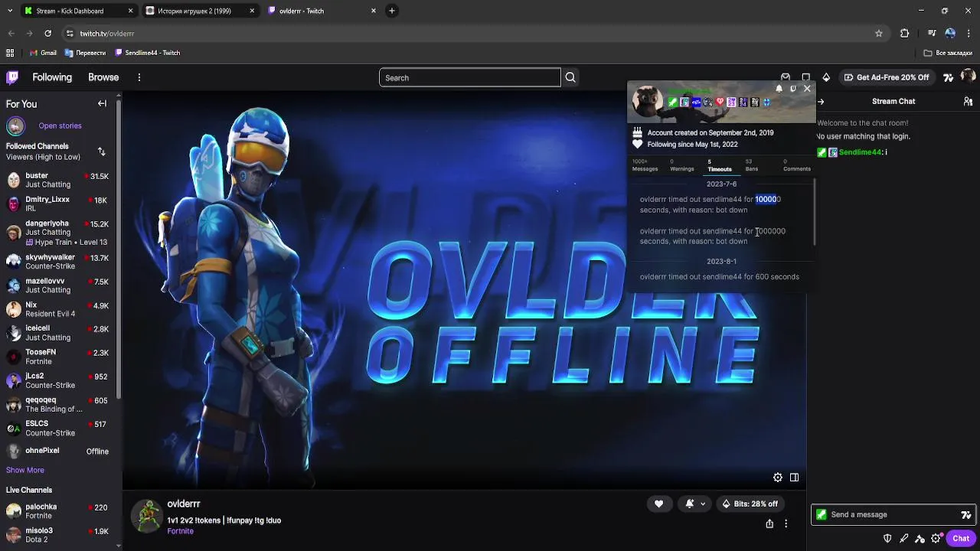Screen dimensions: 980x551
Task: Open the Twitch-glitch mod view icon in the user card
Action: point(792,89)
